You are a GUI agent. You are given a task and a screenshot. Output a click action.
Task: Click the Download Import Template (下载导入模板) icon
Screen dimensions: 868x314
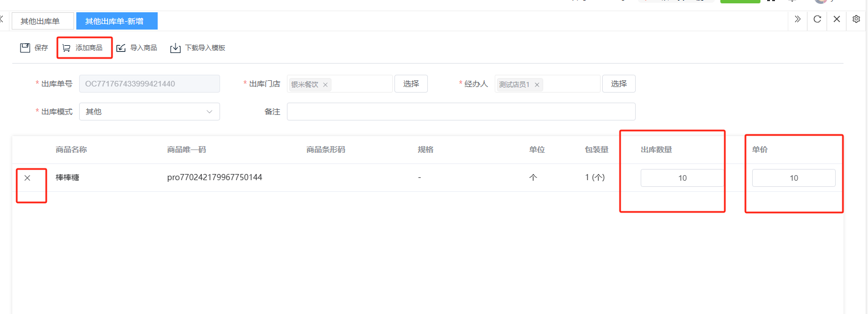(x=175, y=48)
